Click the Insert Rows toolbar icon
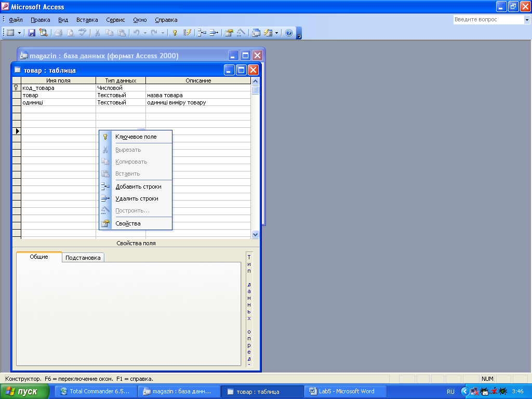532x399 pixels. click(x=202, y=33)
